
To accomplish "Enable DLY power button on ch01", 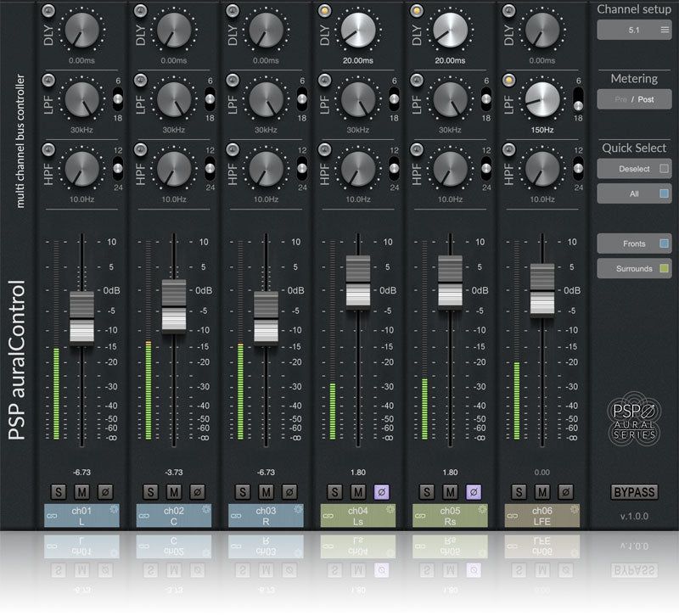I will click(x=48, y=11).
